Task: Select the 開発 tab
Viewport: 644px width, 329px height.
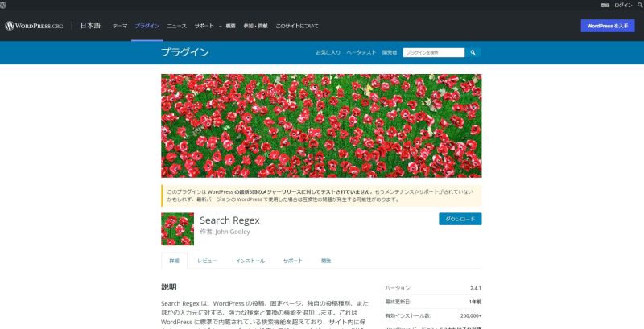Action: pyautogui.click(x=326, y=261)
